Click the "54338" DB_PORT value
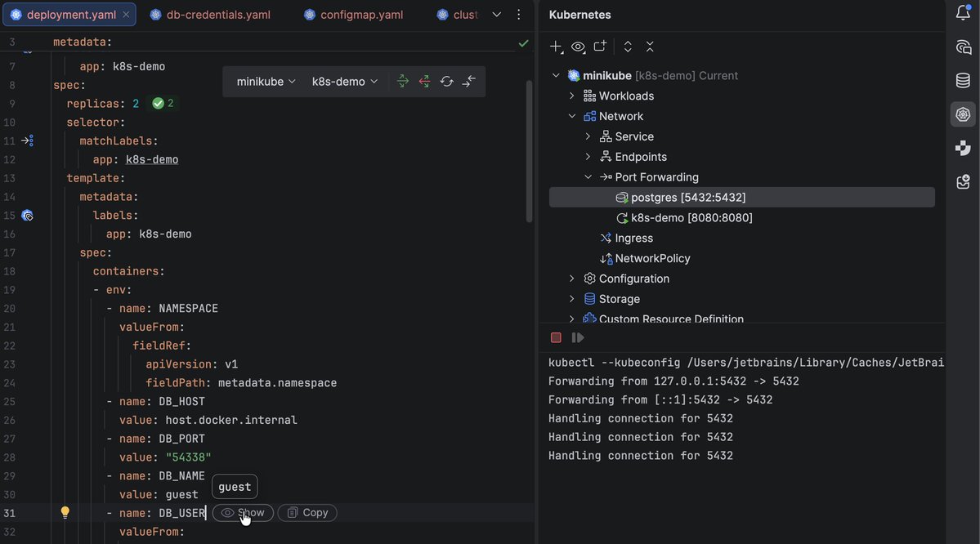 [188, 457]
